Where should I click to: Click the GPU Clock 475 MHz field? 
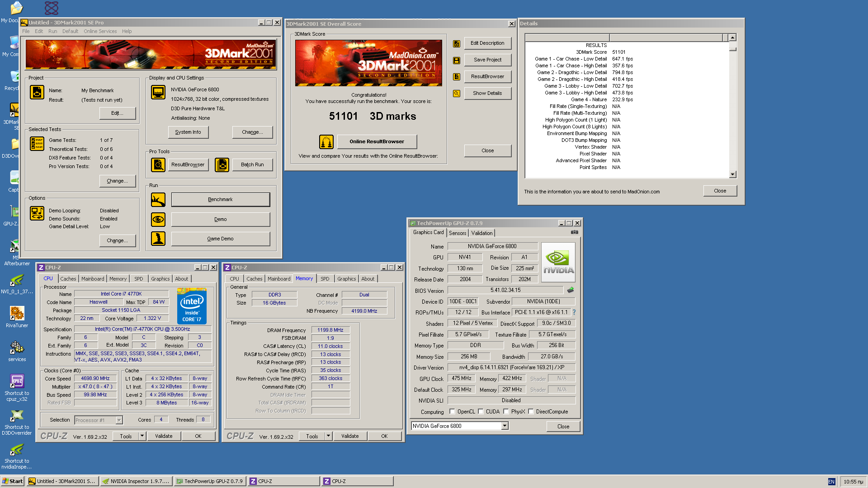(x=461, y=379)
